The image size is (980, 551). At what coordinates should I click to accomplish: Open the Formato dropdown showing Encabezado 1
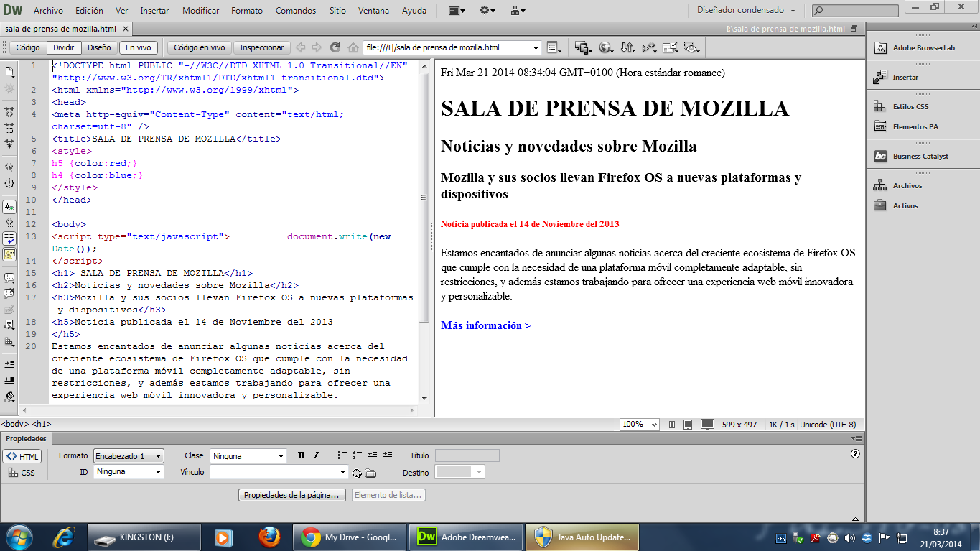pyautogui.click(x=129, y=456)
